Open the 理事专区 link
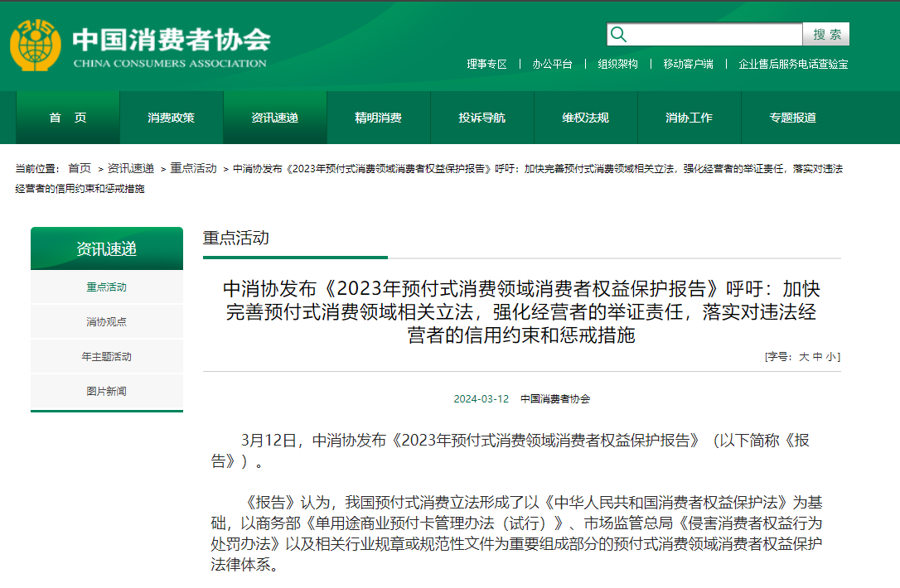900x588 pixels. click(486, 65)
